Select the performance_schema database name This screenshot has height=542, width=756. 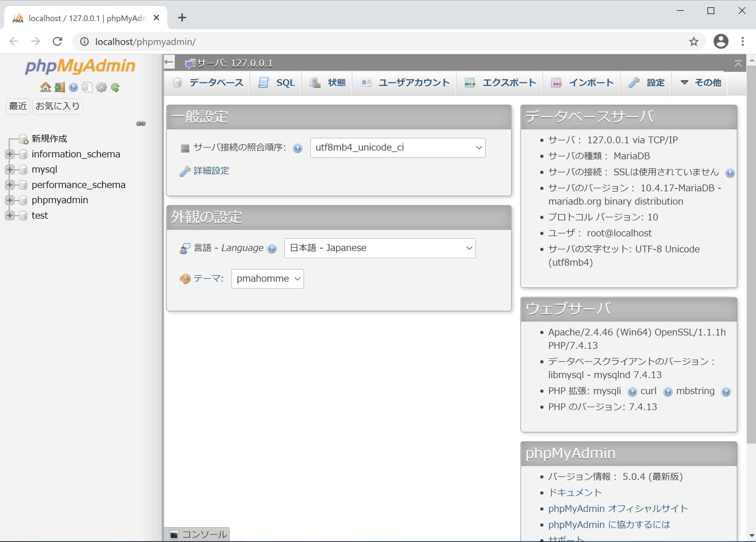79,185
